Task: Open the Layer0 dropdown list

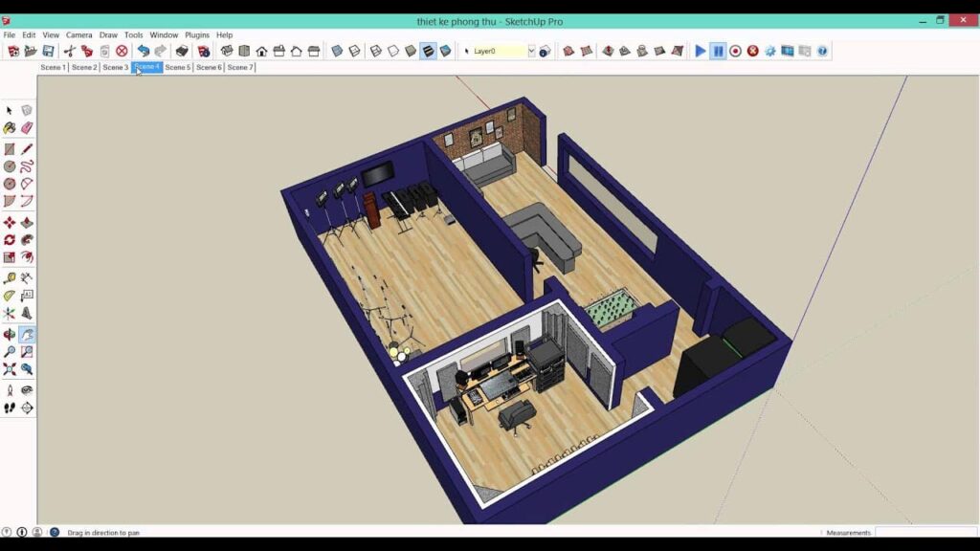Action: click(x=532, y=50)
